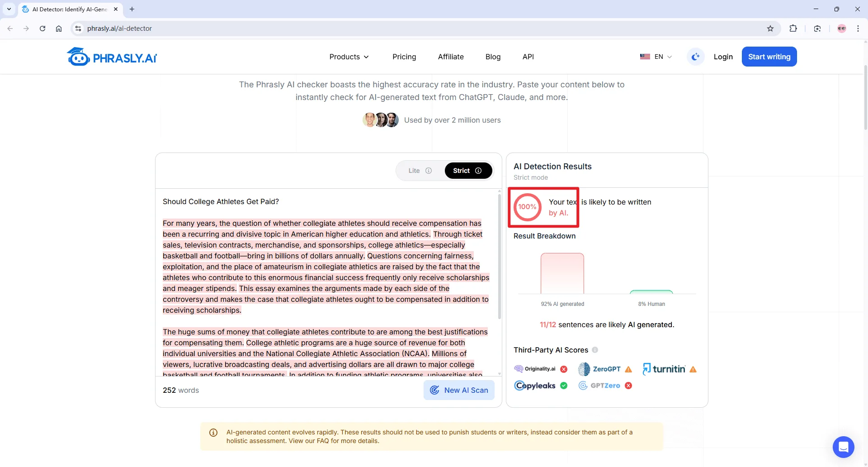
Task: Toggle dark mode moon icon
Action: point(695,57)
